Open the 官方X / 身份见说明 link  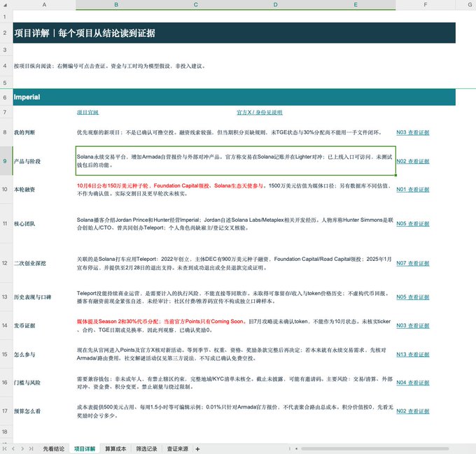tap(260, 113)
